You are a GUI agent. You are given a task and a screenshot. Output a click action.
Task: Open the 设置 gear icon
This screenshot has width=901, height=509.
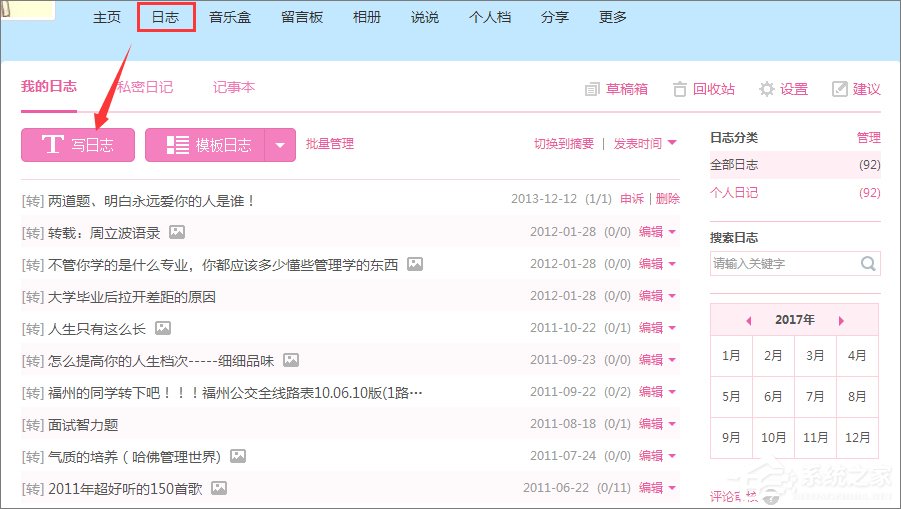[x=767, y=89]
